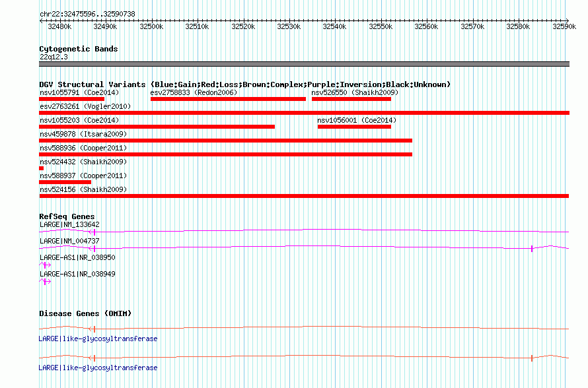Click the 32580k ruler tick label
Screen dimensions: 588x388
pyautogui.click(x=518, y=26)
